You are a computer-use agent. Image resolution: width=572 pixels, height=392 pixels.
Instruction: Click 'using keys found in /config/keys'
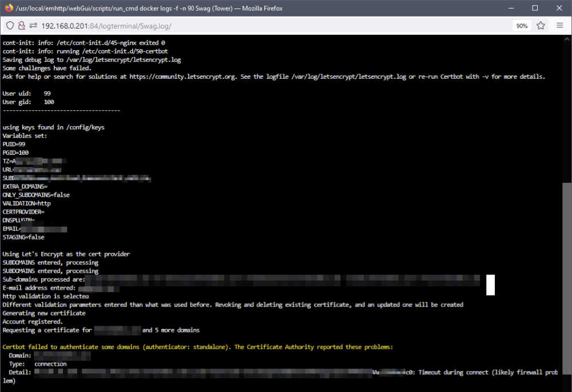(x=53, y=127)
